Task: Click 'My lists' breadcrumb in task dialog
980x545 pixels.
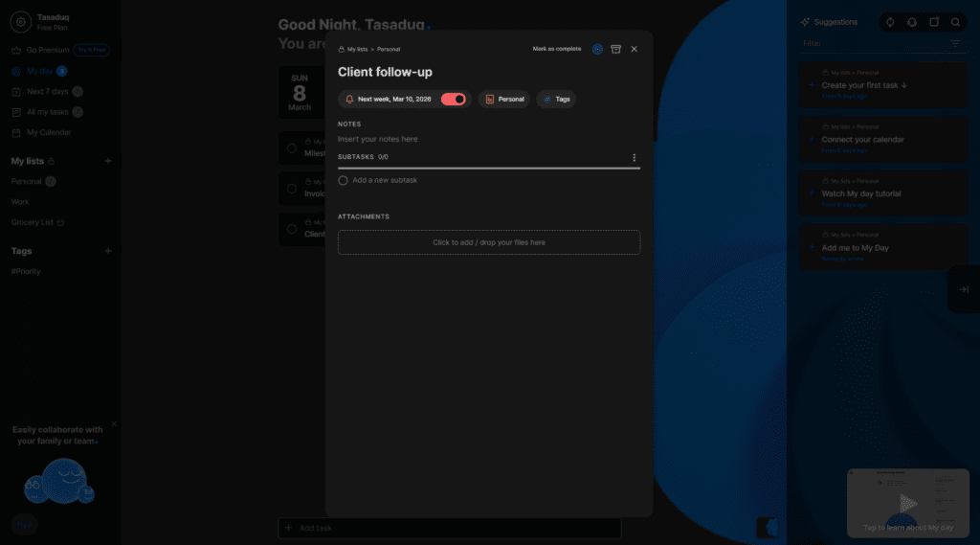Action: (x=358, y=49)
